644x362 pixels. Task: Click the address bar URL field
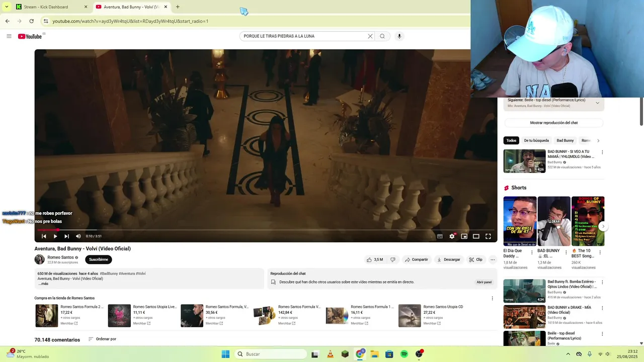(252, 21)
